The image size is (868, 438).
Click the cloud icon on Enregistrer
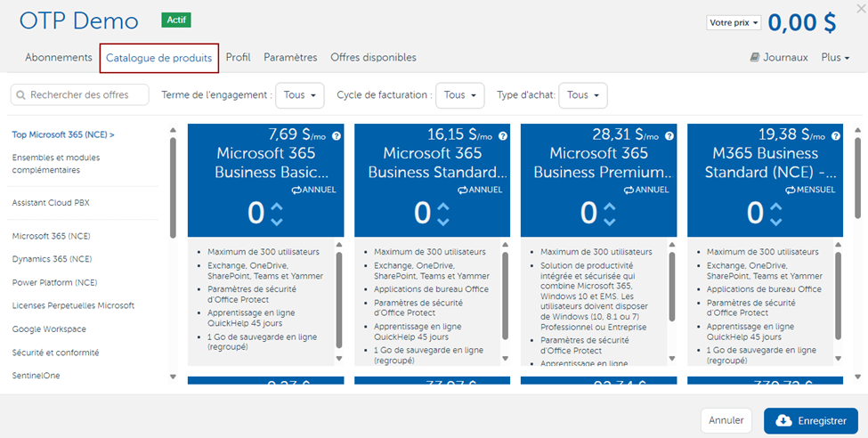tap(783, 421)
